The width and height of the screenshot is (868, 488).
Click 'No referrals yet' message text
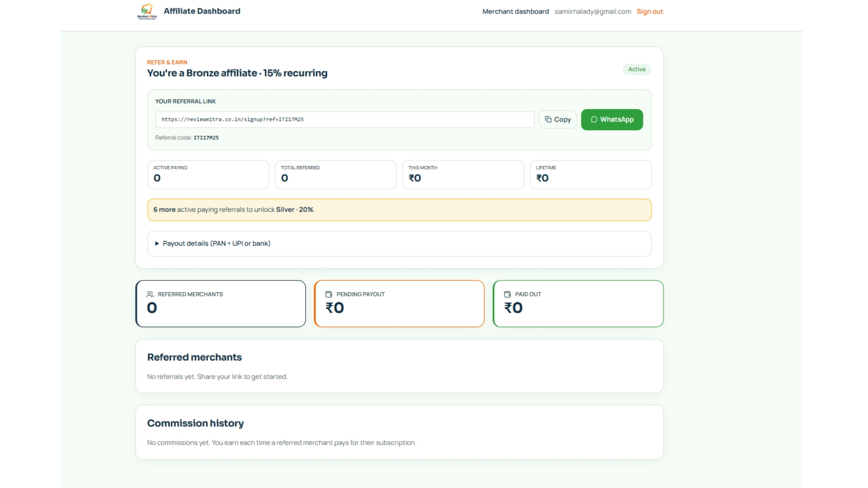217,377
